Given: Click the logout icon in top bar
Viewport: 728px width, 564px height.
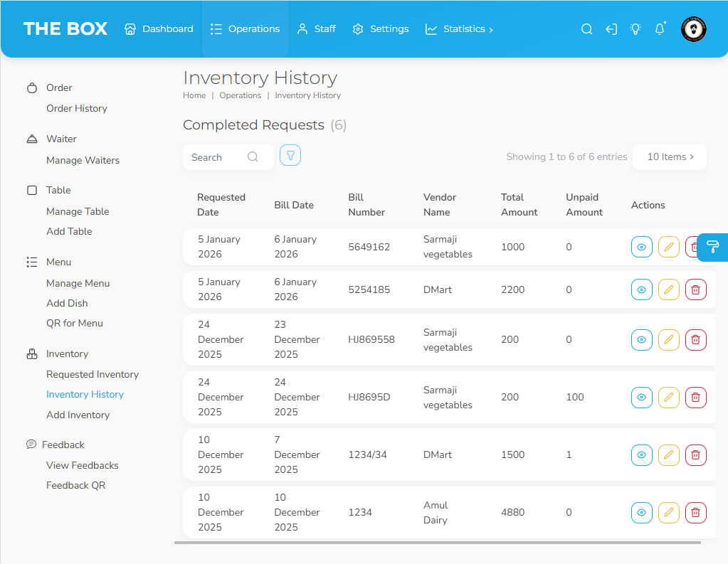Looking at the screenshot, I should [x=611, y=29].
